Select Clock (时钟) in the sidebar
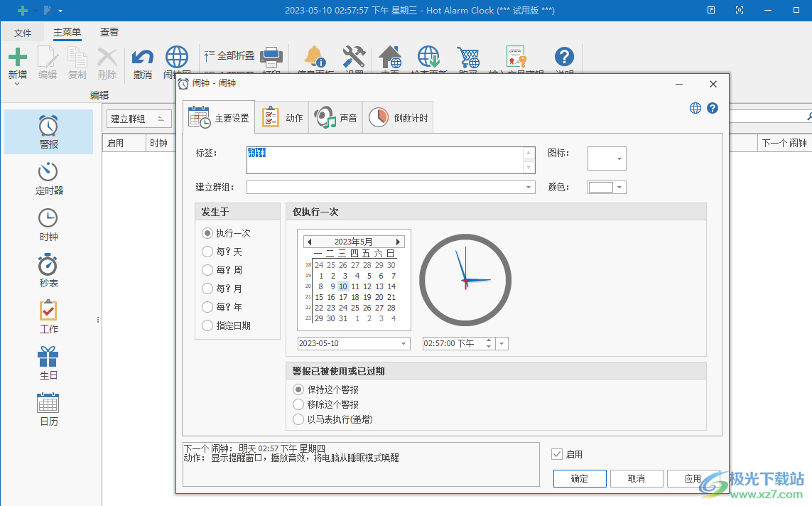 tap(49, 225)
